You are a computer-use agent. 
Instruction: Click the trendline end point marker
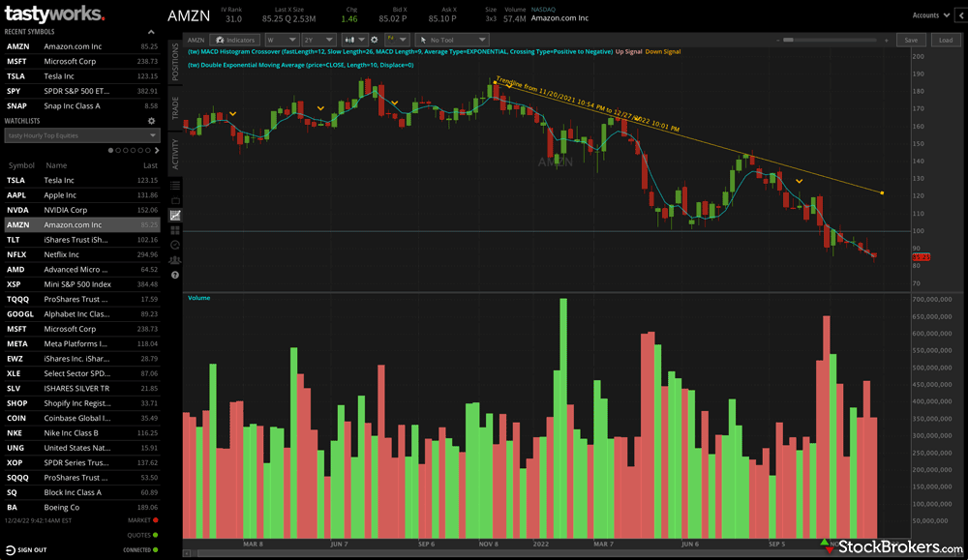click(x=882, y=193)
